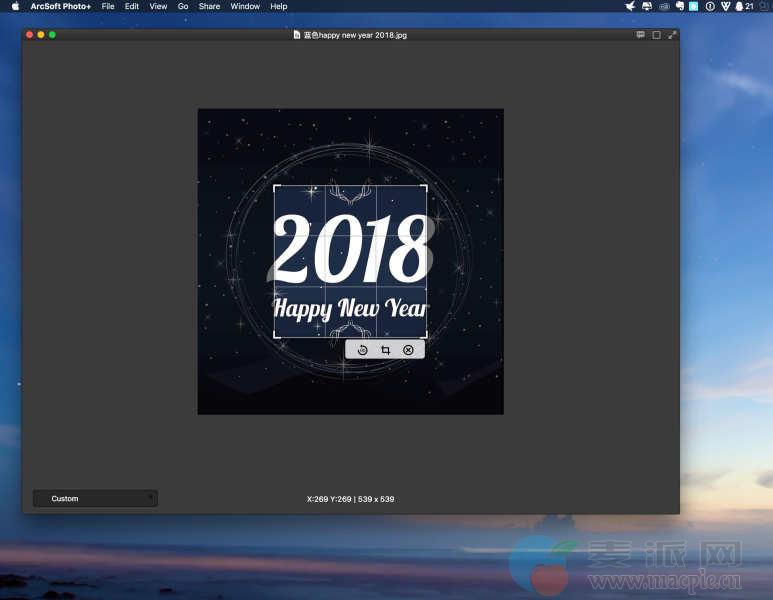Image resolution: width=773 pixels, height=600 pixels.
Task: Cancel the crop with the X icon
Action: 408,350
